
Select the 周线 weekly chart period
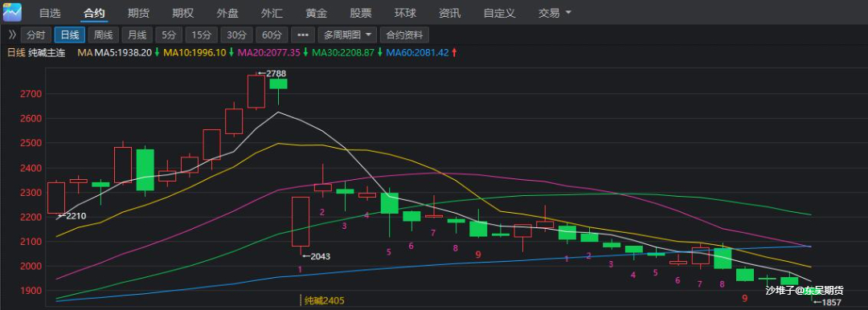(x=103, y=35)
